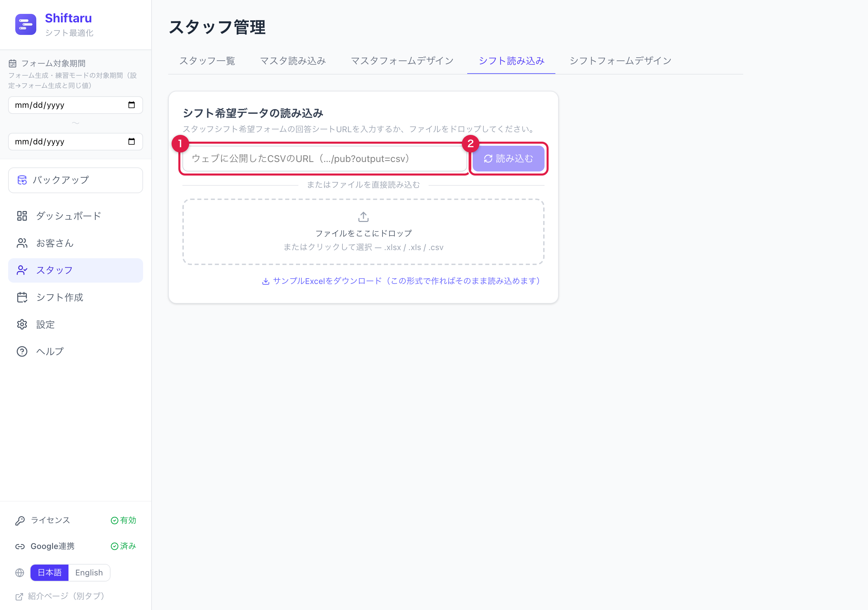Viewport: 868px width, 610px height.
Task: Click the Shiftaru logo icon
Action: [26, 24]
